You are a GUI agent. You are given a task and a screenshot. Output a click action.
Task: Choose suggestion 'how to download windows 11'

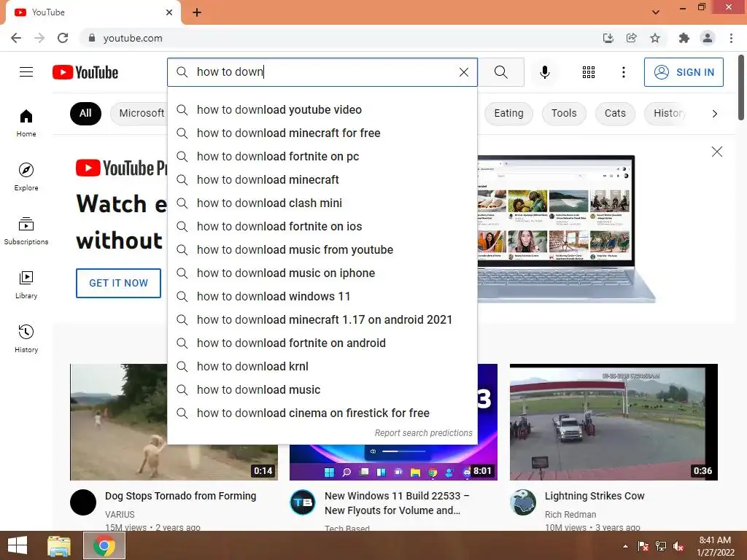[x=322, y=296]
